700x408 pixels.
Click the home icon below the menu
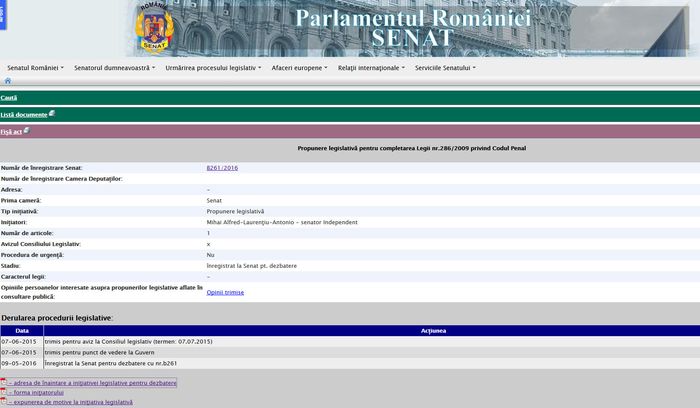(x=8, y=81)
